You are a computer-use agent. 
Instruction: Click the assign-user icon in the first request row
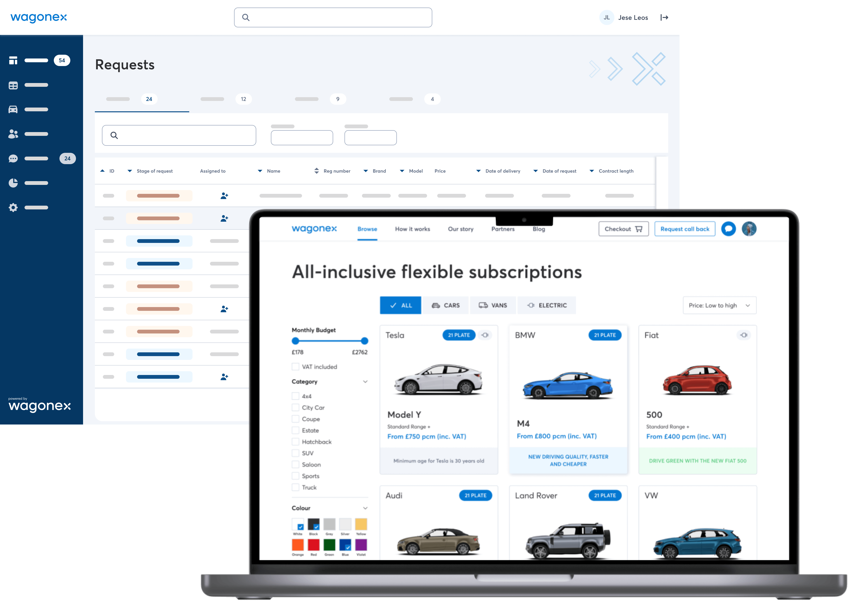tap(224, 196)
